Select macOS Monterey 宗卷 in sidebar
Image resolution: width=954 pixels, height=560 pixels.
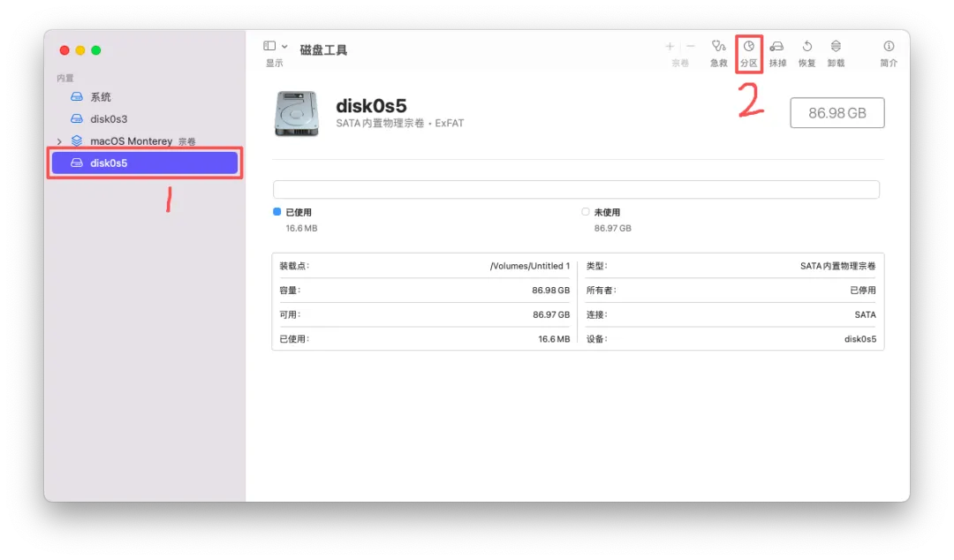145,141
